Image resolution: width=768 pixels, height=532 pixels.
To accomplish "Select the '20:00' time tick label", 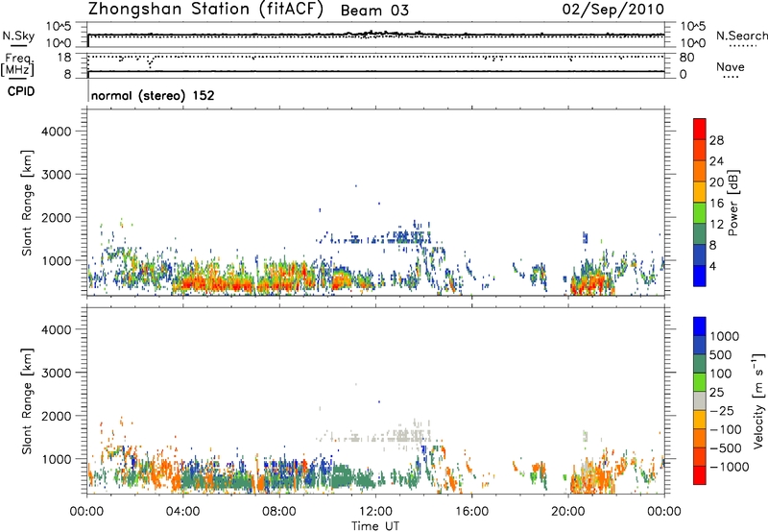I will point(568,512).
